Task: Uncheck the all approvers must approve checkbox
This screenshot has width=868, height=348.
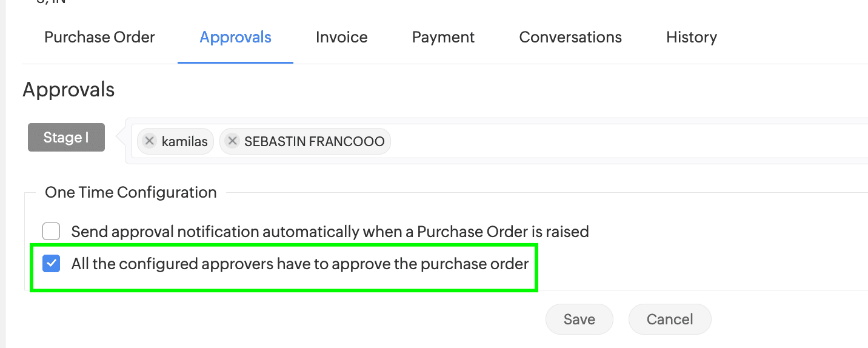Action: [52, 264]
